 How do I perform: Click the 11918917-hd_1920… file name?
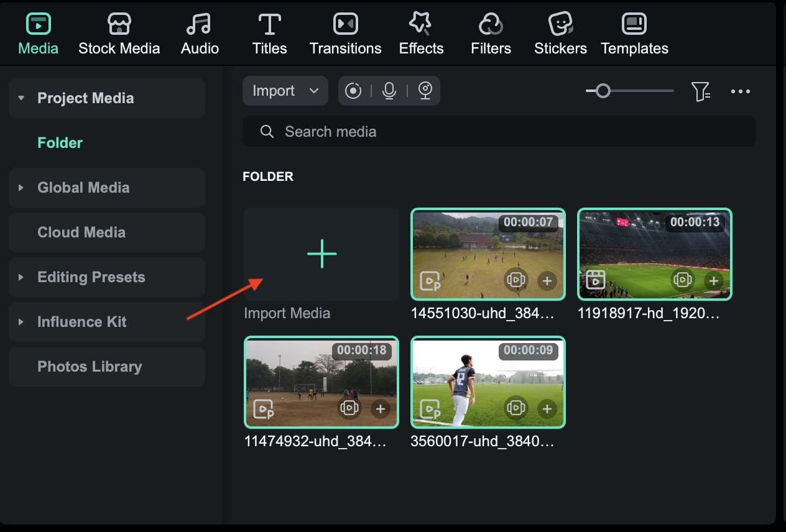[649, 314]
